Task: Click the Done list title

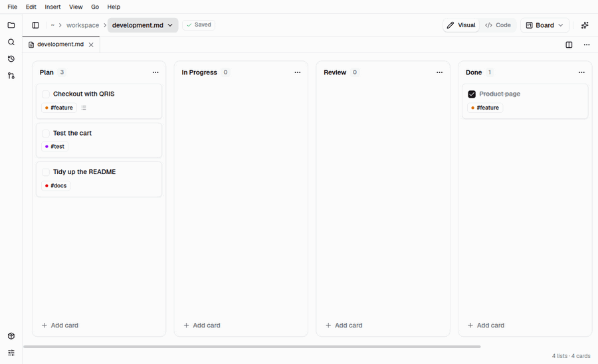Action: coord(474,72)
